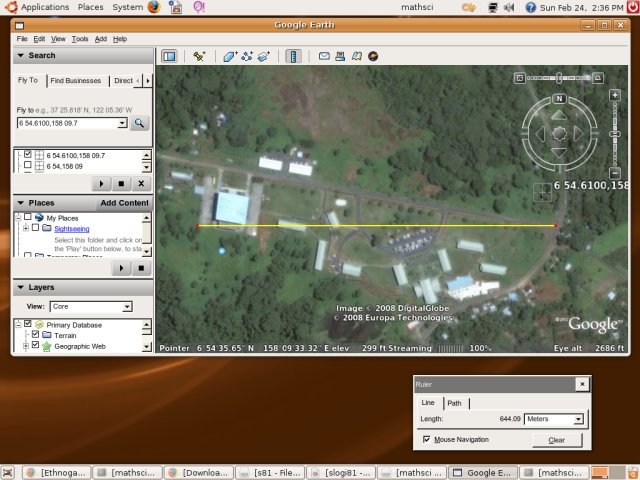Open the File menu
Image resolution: width=640 pixels, height=480 pixels.
[22, 39]
